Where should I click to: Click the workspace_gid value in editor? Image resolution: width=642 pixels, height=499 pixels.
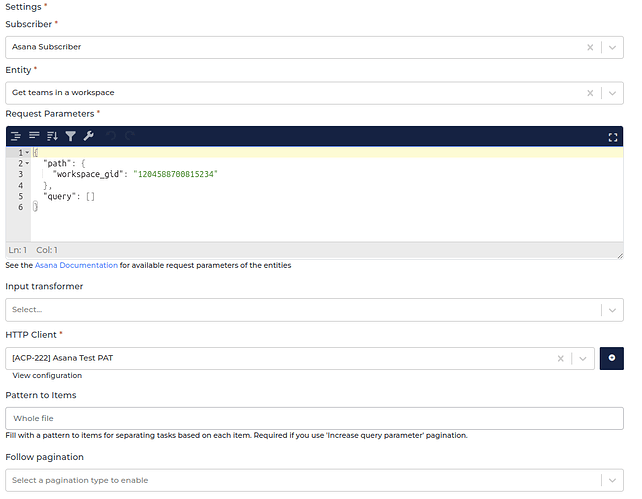pos(176,174)
